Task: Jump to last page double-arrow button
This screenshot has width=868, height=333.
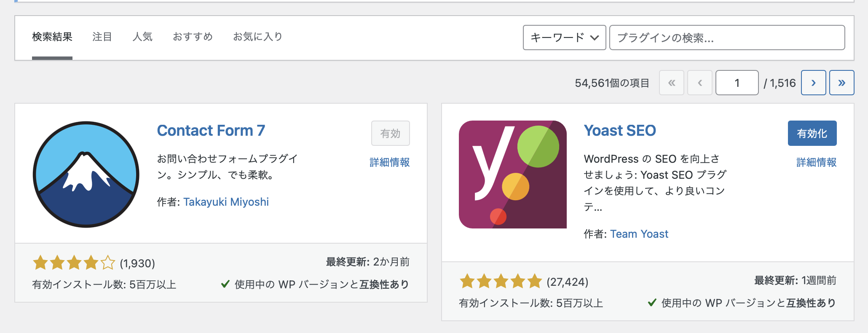Action: [x=841, y=83]
